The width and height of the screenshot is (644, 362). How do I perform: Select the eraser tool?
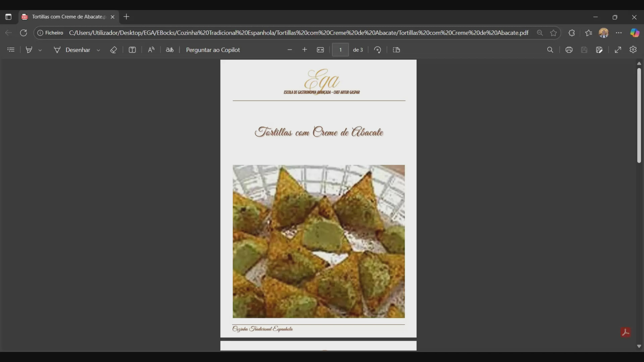coord(114,50)
